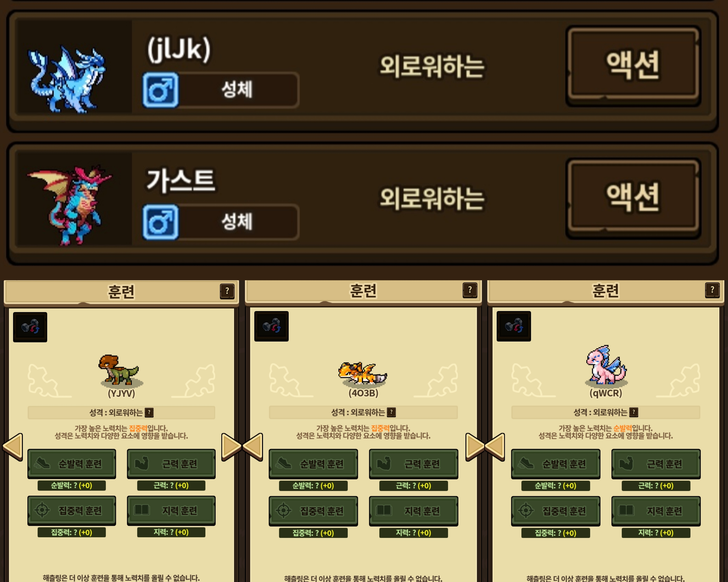728x582 pixels.
Task: Start 집중력 훈련 for (qWCR)
Action: click(555, 511)
